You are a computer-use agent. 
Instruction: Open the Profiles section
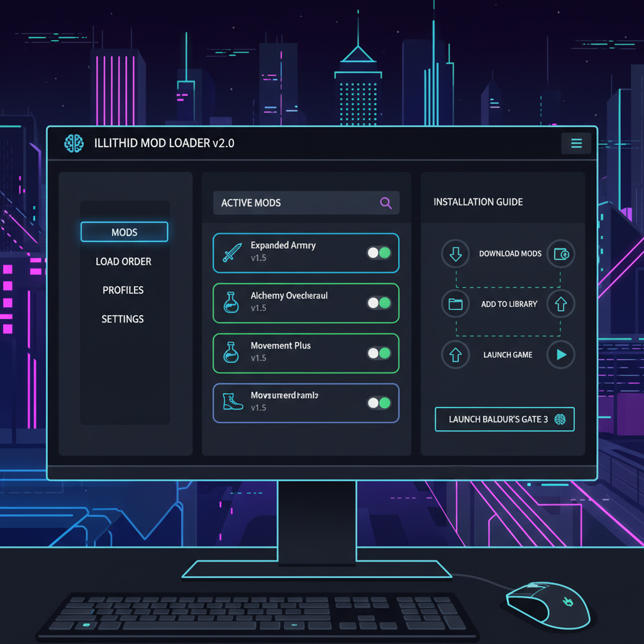(x=123, y=290)
